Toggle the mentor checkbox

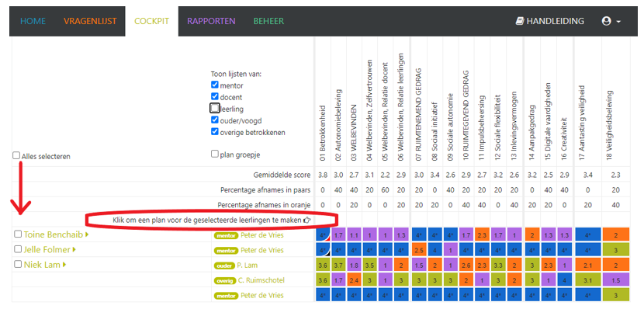214,85
